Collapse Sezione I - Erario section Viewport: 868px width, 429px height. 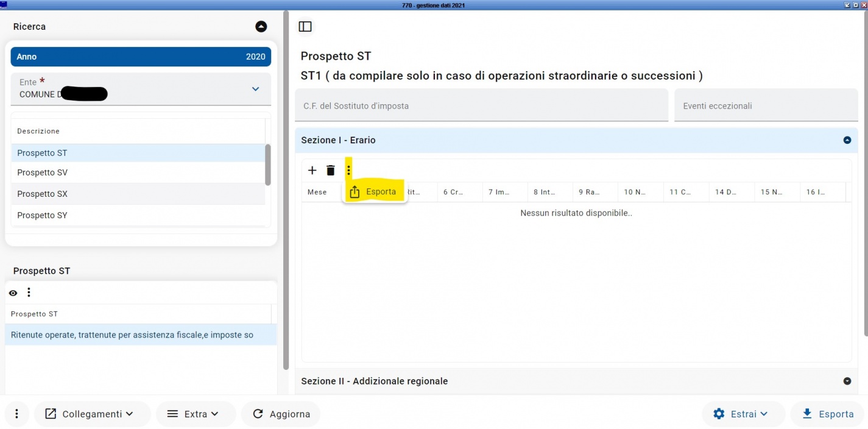847,140
